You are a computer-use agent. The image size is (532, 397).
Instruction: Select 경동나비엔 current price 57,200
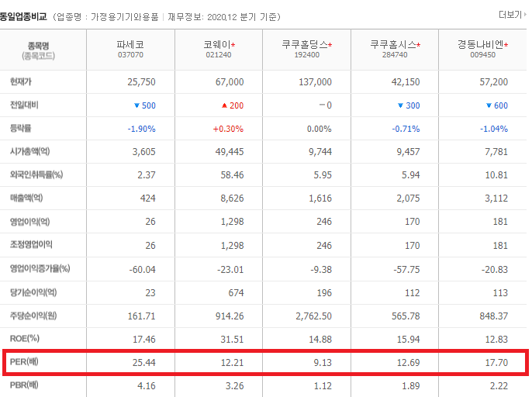click(494, 82)
